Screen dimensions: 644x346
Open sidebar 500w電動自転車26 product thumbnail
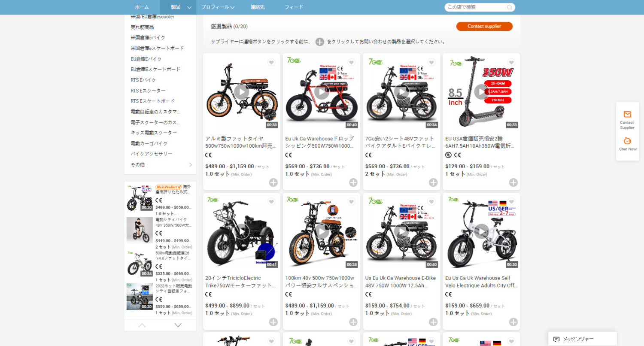point(140,263)
